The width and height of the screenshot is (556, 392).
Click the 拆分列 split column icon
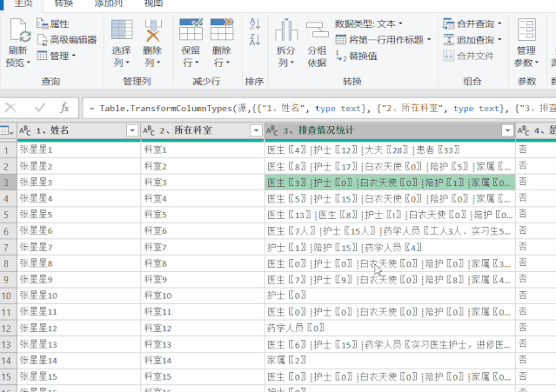[x=286, y=30]
